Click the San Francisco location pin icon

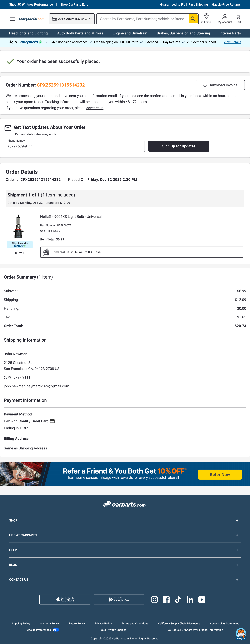click(206, 16)
